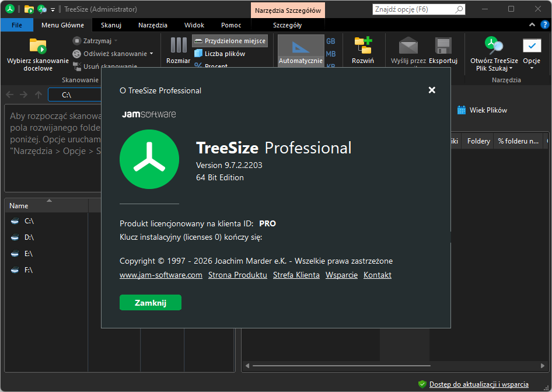Screen dimensions: 552x392
Task: Open the File tab
Action: coord(17,25)
